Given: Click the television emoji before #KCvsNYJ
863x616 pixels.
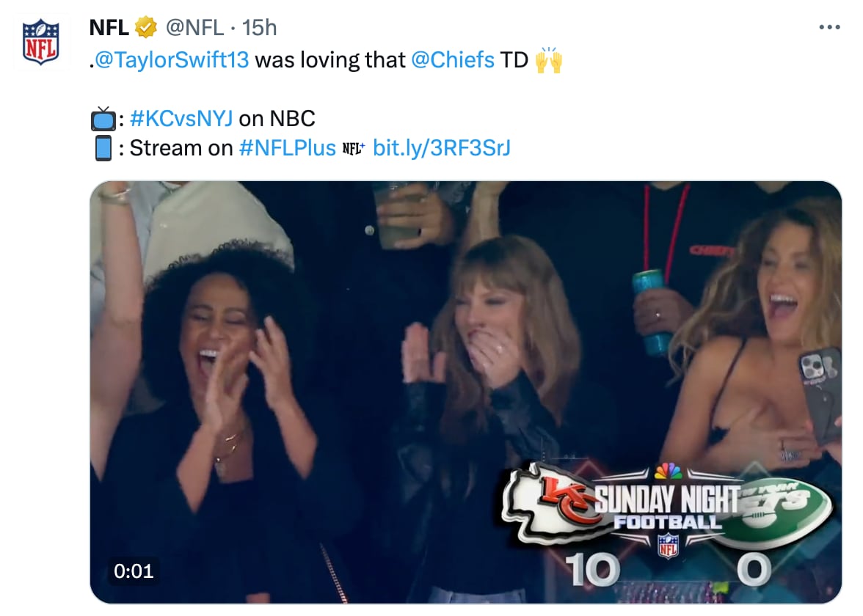Looking at the screenshot, I should (103, 118).
